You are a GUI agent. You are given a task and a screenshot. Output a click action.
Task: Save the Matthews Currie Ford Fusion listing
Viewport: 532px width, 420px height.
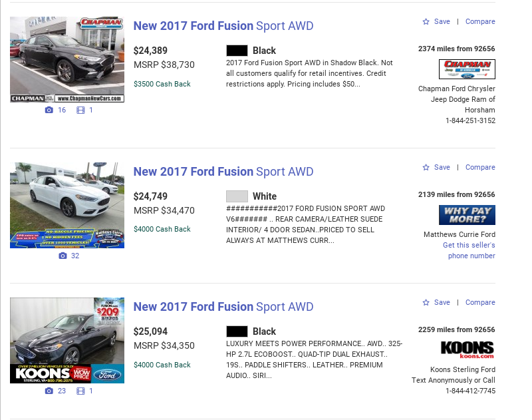(x=442, y=167)
